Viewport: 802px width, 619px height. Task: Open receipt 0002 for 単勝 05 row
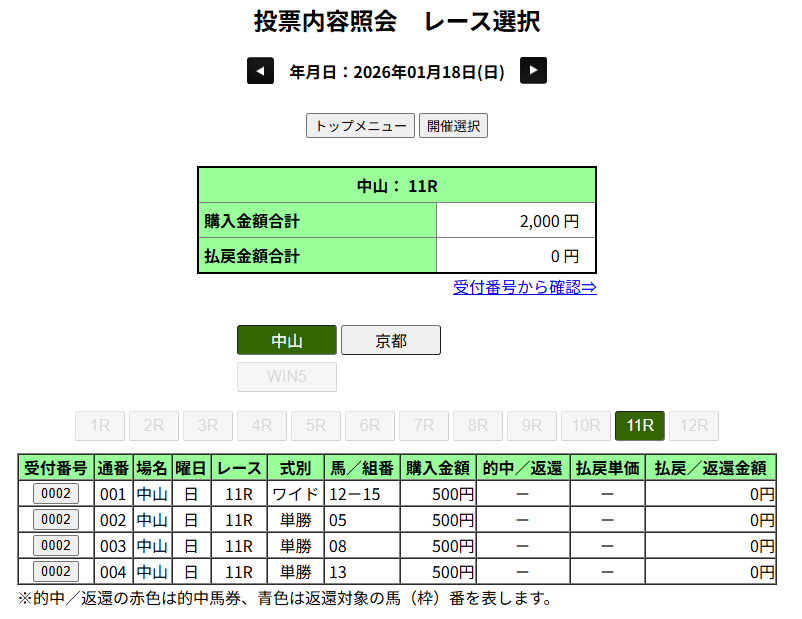pos(56,519)
